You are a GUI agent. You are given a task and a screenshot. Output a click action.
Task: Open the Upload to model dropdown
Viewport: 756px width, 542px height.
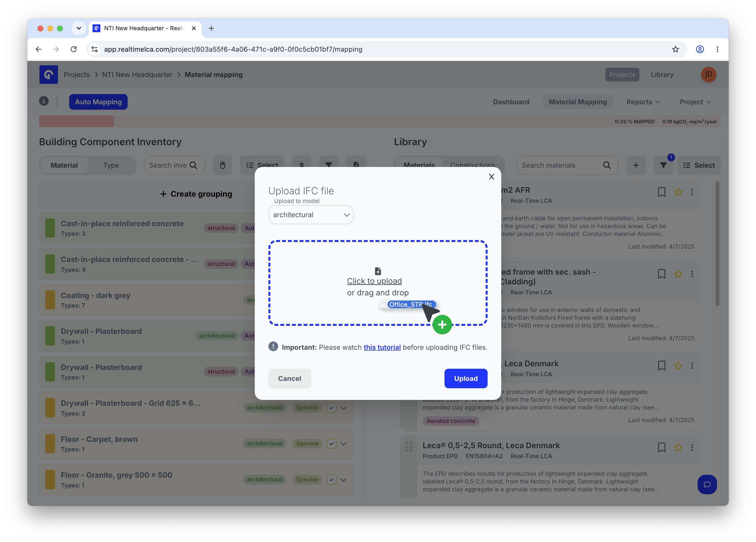tap(311, 215)
